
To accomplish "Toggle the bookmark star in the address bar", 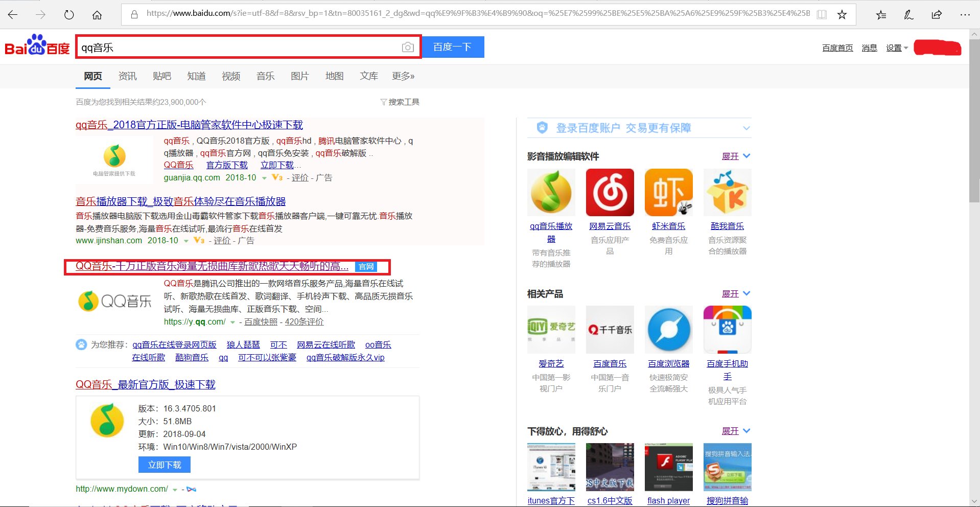I will [x=841, y=15].
